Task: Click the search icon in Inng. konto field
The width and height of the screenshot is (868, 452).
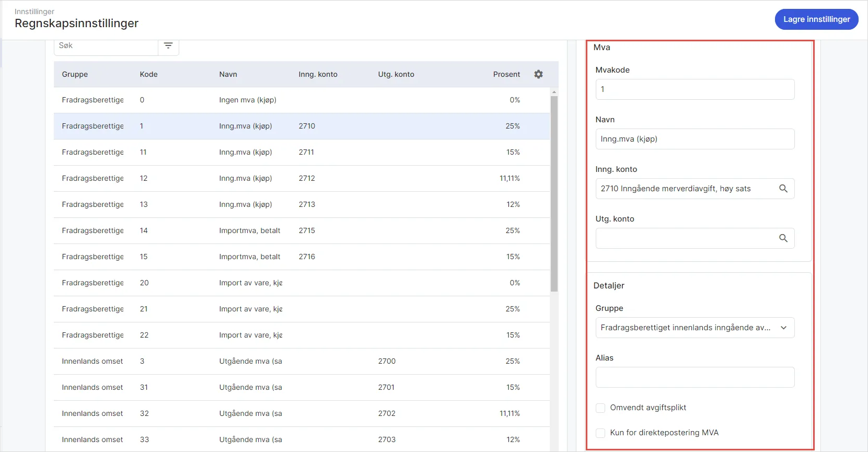Action: (783, 189)
